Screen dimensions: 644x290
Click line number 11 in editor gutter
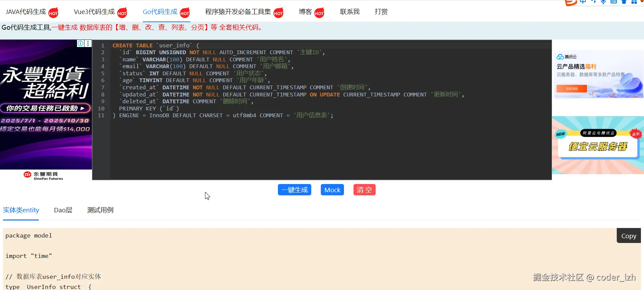[101, 115]
